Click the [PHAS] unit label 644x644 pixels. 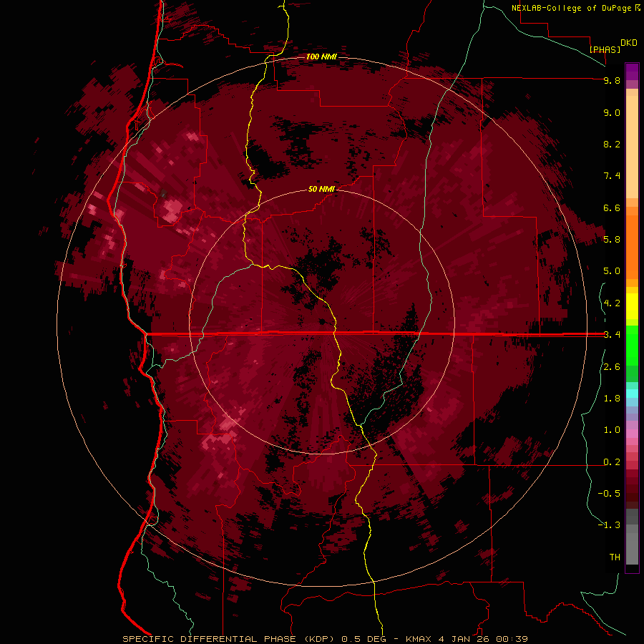[x=605, y=49]
